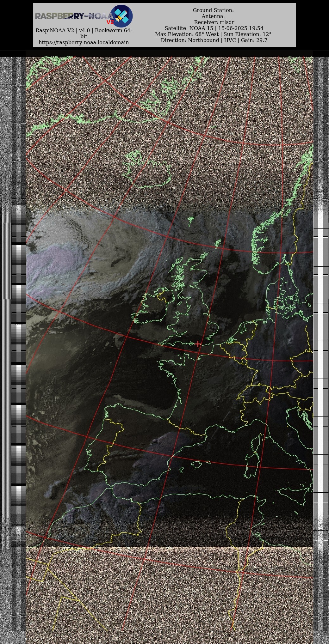Click the Iceland coastline outline on the map
Viewport: 329px width, 644px height.
[x=147, y=169]
